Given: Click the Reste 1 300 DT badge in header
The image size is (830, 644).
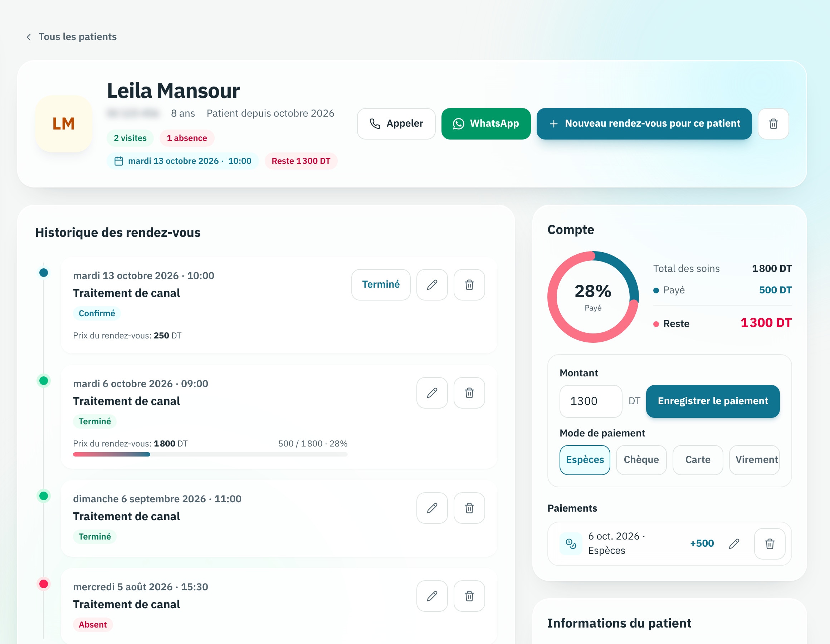Looking at the screenshot, I should pyautogui.click(x=301, y=161).
